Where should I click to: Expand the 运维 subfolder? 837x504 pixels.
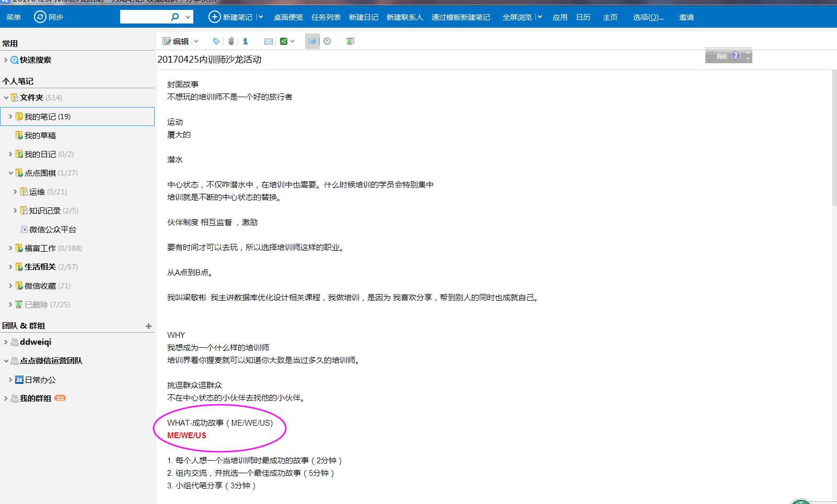(x=15, y=192)
